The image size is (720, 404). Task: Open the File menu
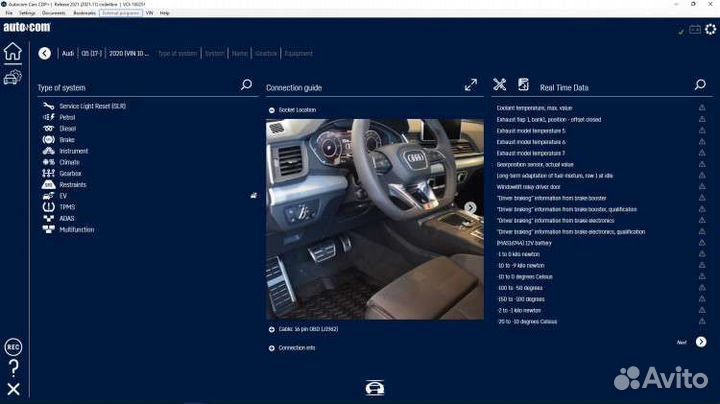(x=9, y=13)
